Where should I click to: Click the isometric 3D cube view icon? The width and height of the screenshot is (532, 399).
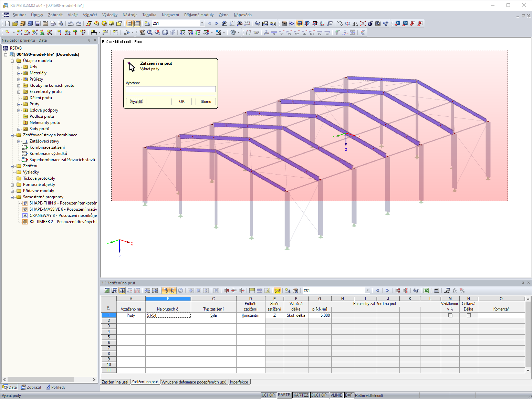[165, 32]
